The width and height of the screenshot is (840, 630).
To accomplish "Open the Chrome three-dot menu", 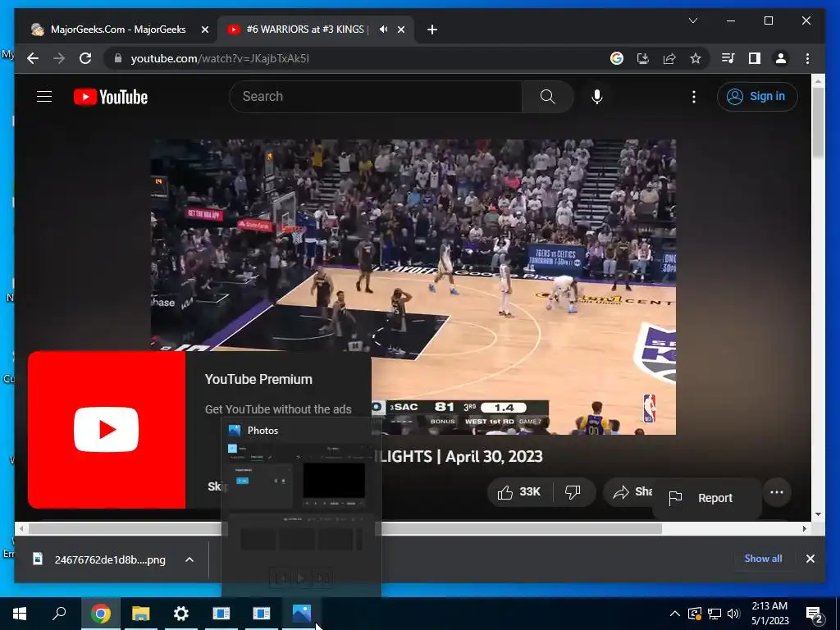I will [807, 58].
